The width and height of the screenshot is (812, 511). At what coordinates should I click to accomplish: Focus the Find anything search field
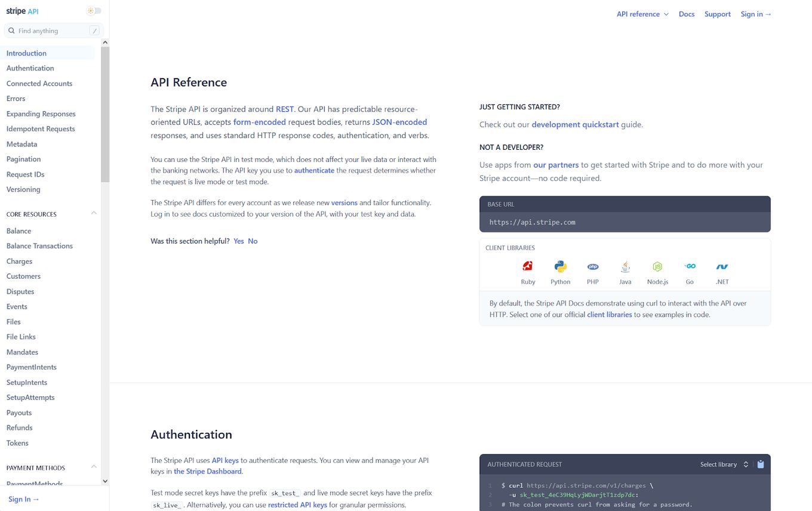54,30
